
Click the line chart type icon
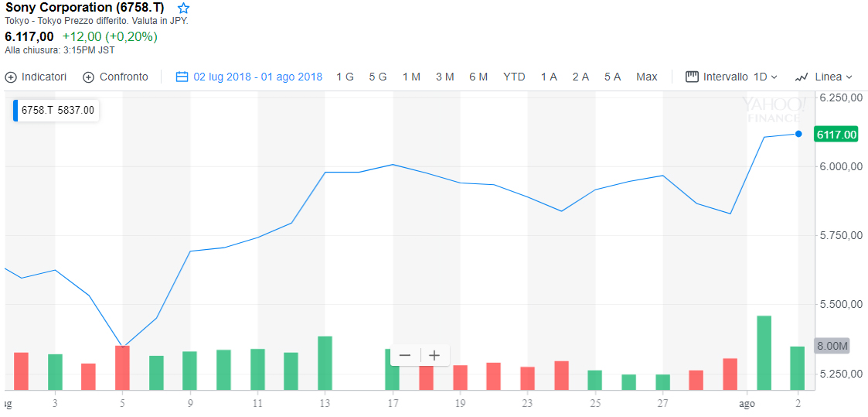pos(802,77)
